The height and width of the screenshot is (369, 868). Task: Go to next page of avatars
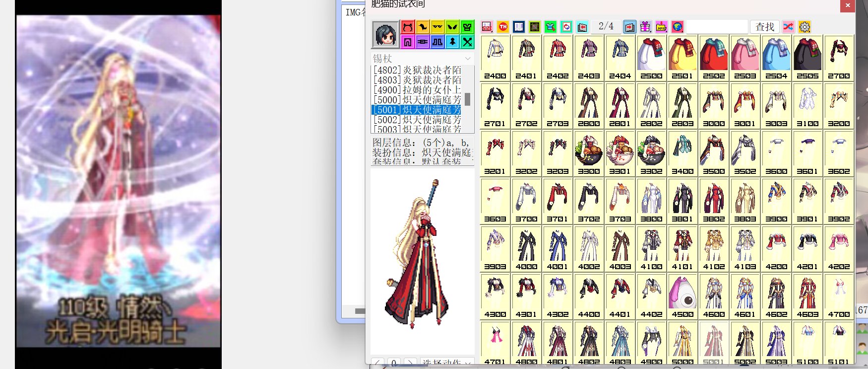pos(629,27)
